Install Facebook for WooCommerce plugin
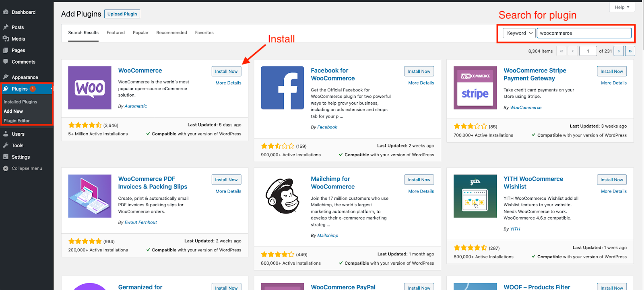The height and width of the screenshot is (290, 644). (419, 71)
